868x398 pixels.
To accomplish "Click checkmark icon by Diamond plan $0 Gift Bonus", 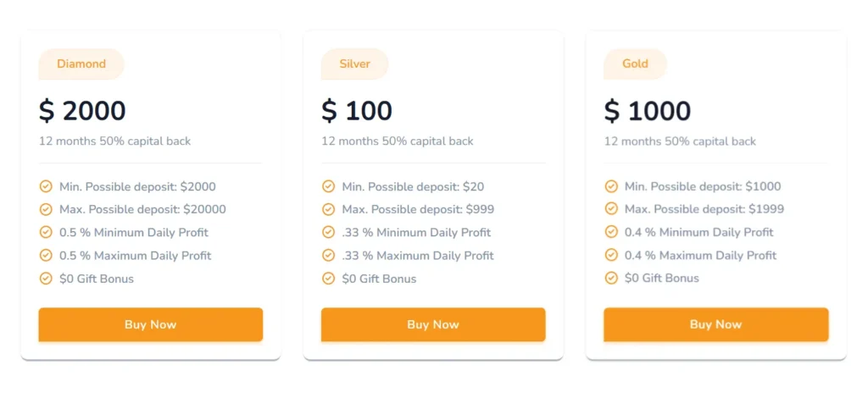I will tap(46, 278).
